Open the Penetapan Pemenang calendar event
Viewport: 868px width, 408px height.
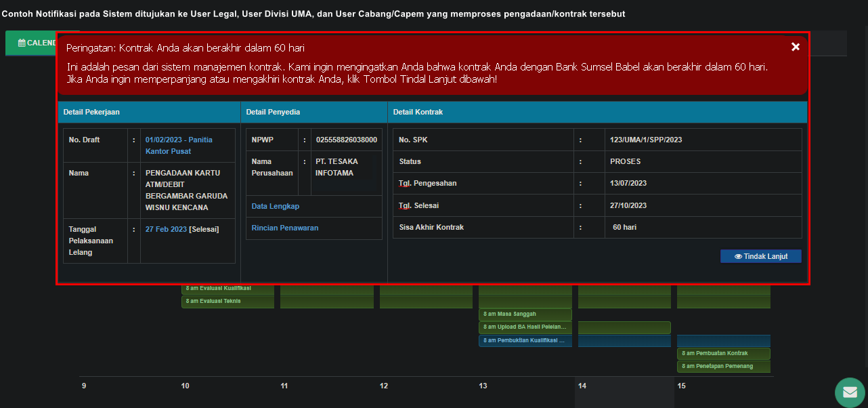coord(723,367)
